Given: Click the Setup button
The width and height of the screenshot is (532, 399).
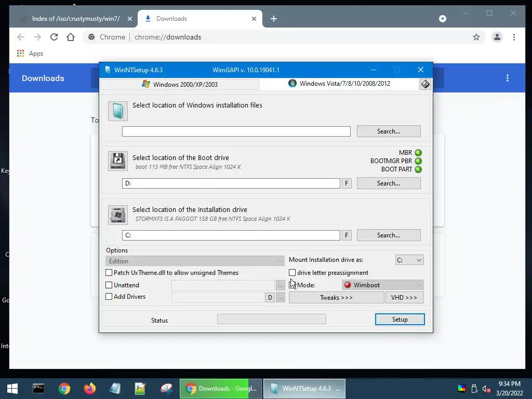Looking at the screenshot, I should coord(400,320).
